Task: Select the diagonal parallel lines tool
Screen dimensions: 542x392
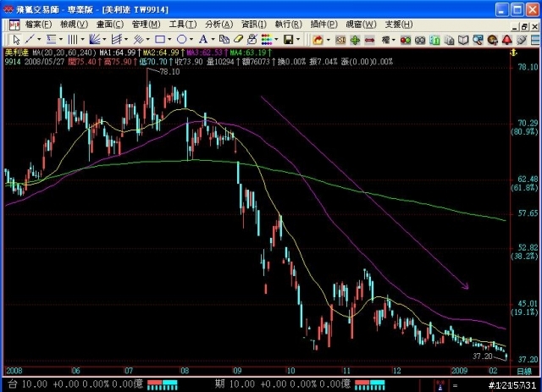Action: (138, 40)
